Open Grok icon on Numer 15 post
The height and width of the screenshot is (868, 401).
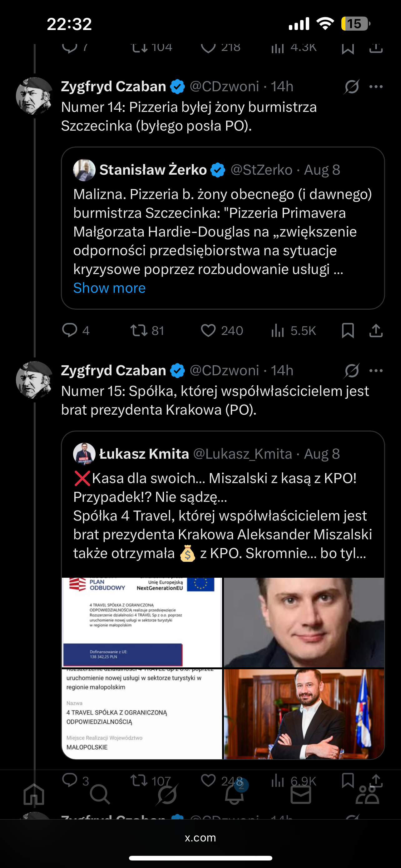point(352,371)
